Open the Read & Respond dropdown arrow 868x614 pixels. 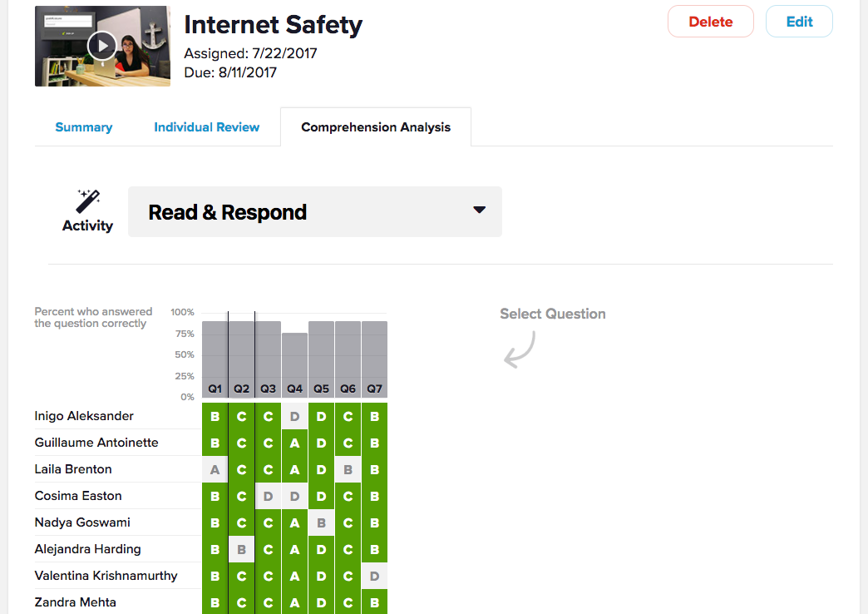click(x=479, y=210)
